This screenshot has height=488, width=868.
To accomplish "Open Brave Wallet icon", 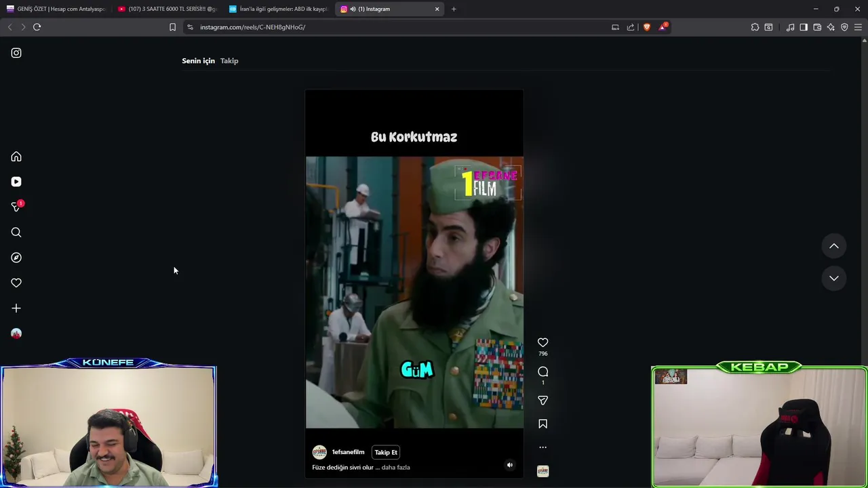I will [817, 27].
